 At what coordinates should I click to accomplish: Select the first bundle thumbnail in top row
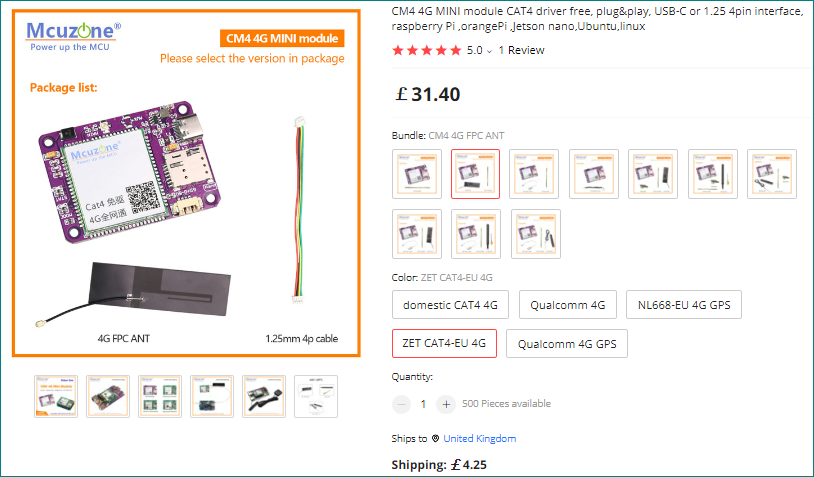pyautogui.click(x=417, y=174)
